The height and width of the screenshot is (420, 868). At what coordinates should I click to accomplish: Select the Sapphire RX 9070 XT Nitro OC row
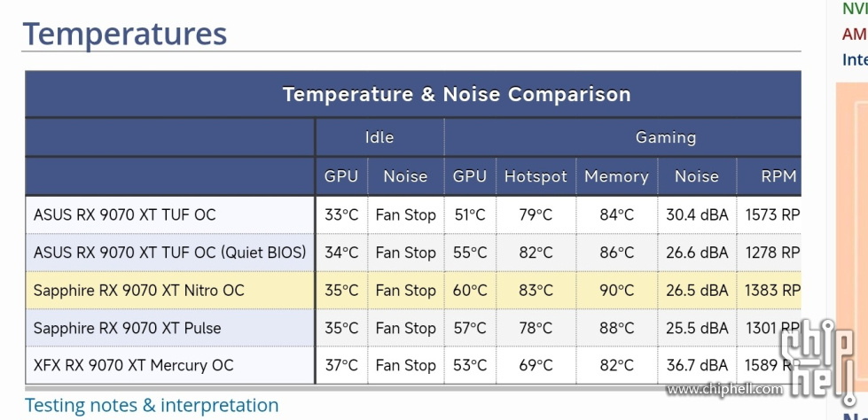tap(413, 290)
